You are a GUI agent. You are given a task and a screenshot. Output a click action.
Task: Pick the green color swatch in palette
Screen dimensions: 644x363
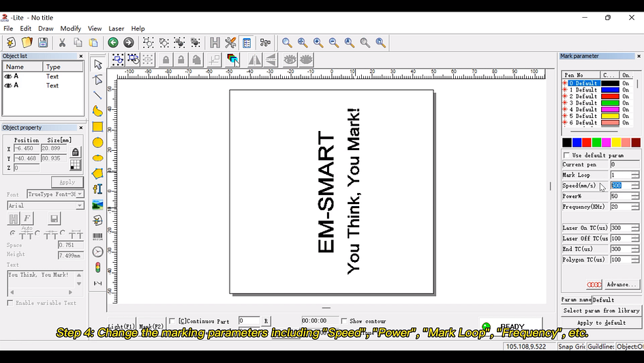(596, 142)
